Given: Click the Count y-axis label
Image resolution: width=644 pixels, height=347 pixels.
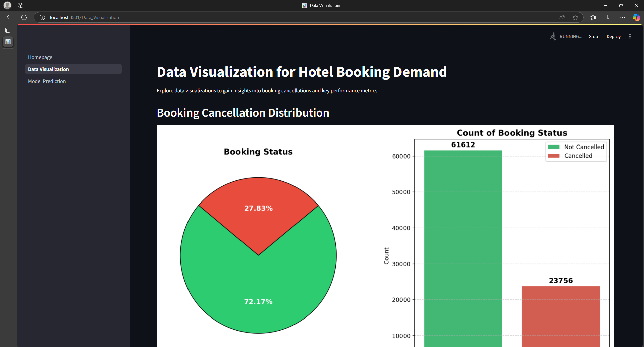Looking at the screenshot, I should [386, 256].
